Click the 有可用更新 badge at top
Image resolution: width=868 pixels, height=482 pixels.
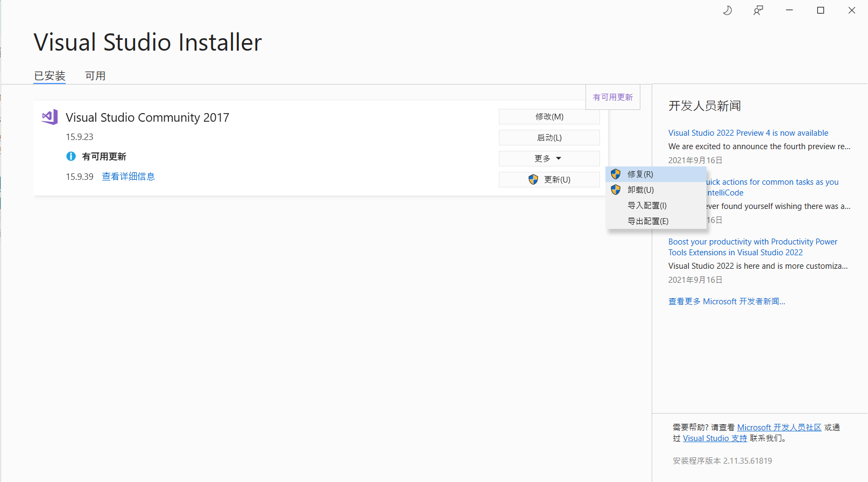coord(613,97)
